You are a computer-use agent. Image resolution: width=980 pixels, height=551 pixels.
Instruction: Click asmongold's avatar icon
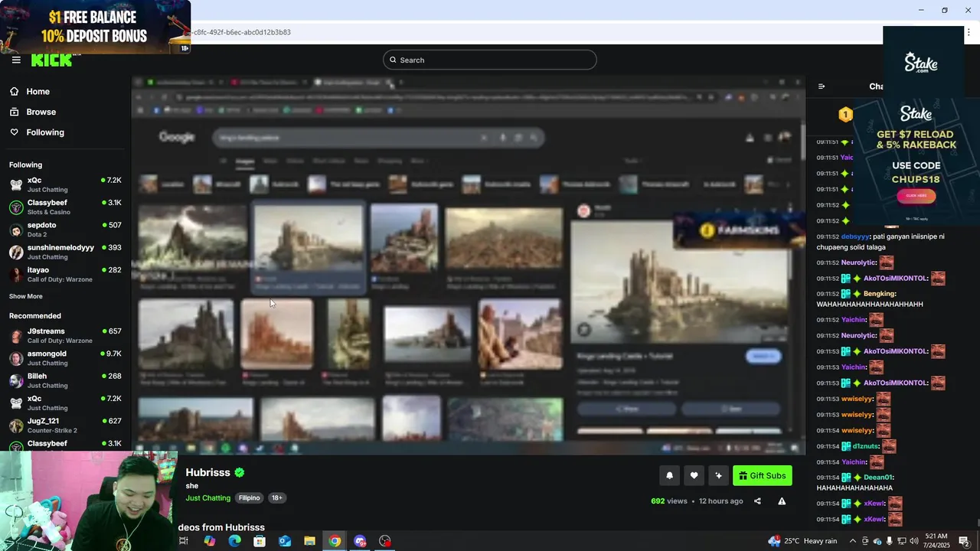click(x=16, y=358)
